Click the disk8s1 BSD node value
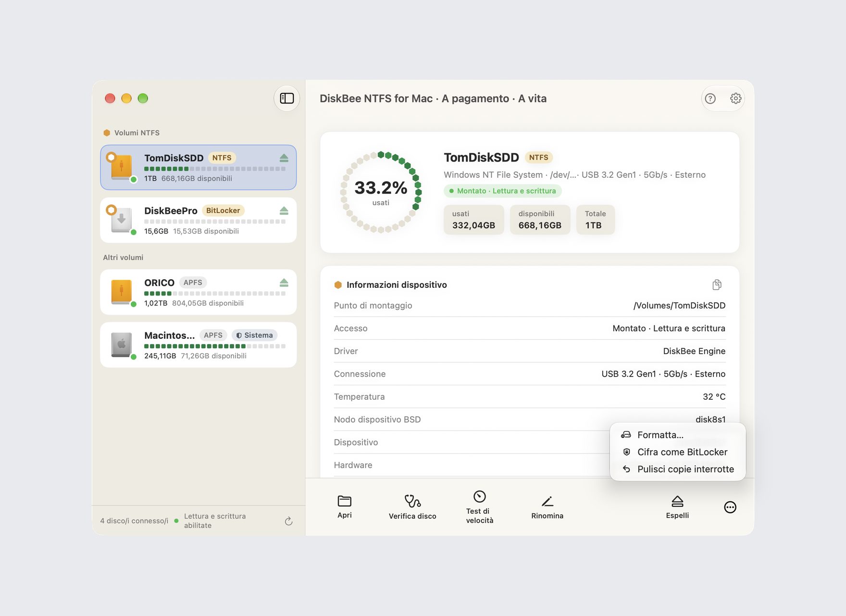The width and height of the screenshot is (846, 616). pyautogui.click(x=710, y=419)
